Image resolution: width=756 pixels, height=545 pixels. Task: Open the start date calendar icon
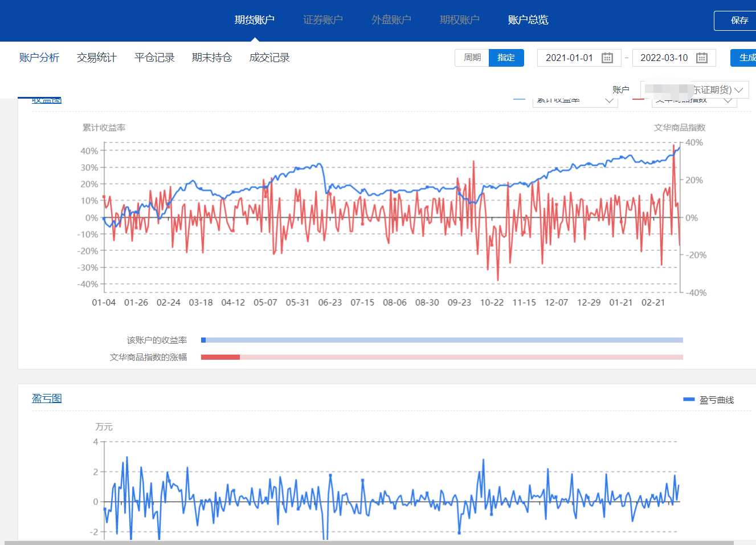(607, 58)
